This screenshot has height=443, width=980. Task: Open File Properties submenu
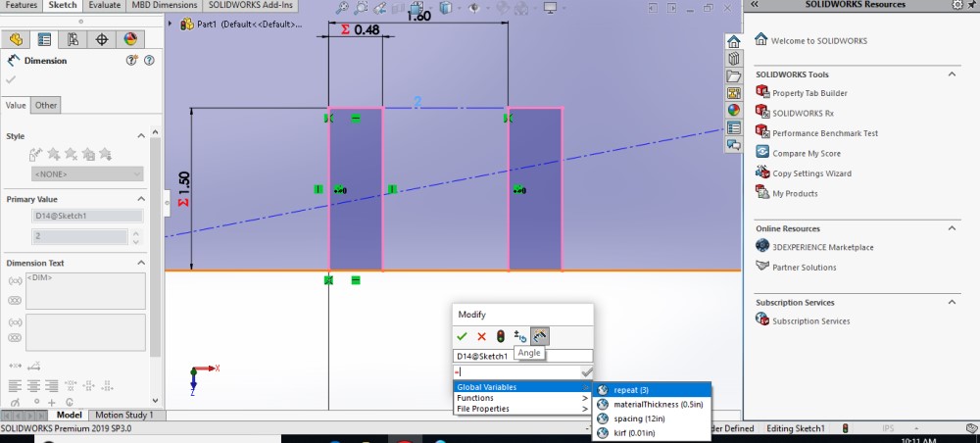522,409
